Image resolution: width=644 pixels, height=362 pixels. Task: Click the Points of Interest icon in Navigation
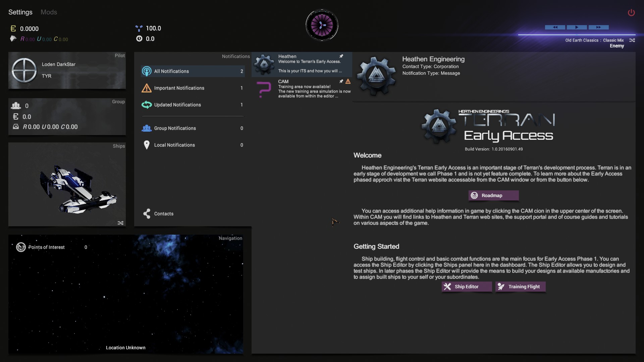click(x=21, y=247)
